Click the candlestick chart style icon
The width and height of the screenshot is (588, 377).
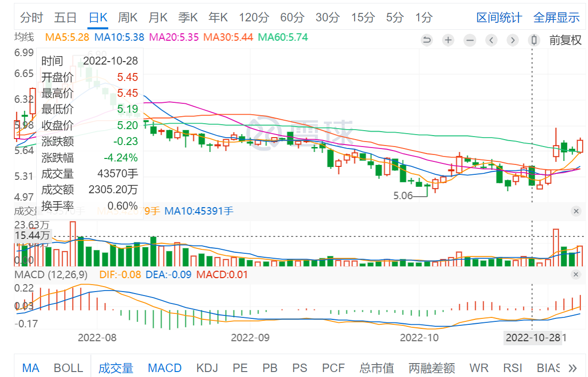click(x=534, y=40)
